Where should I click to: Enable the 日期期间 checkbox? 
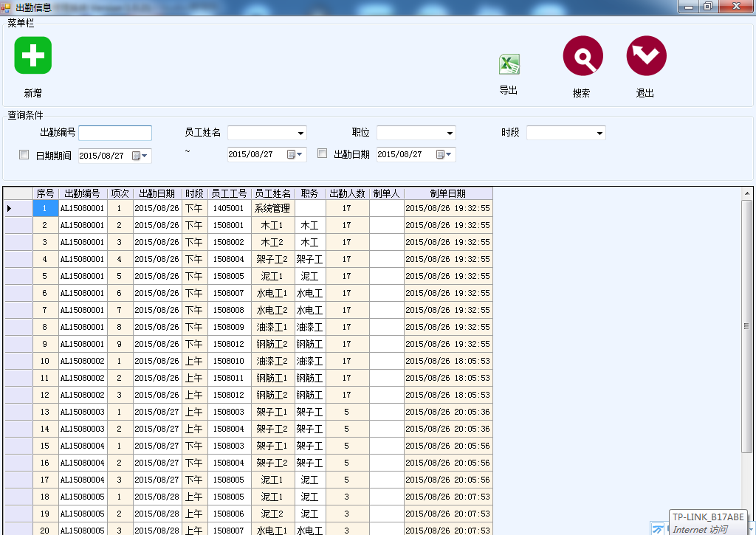point(24,155)
